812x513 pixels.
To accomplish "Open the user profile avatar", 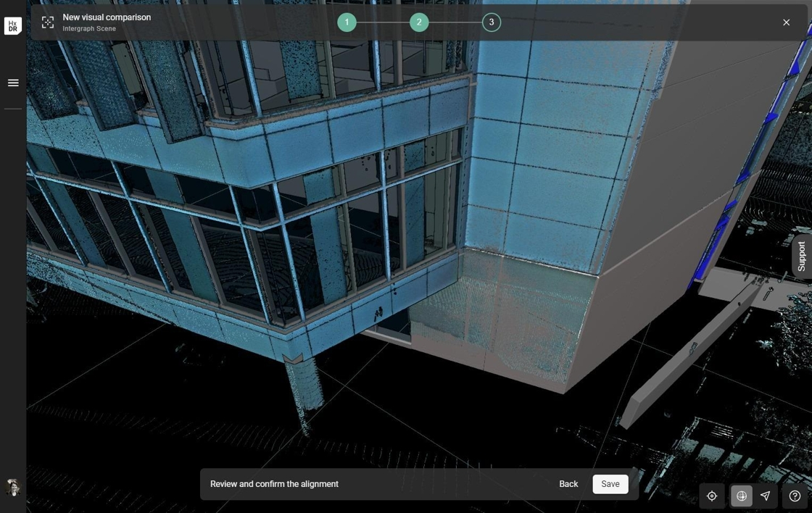I will pyautogui.click(x=13, y=488).
